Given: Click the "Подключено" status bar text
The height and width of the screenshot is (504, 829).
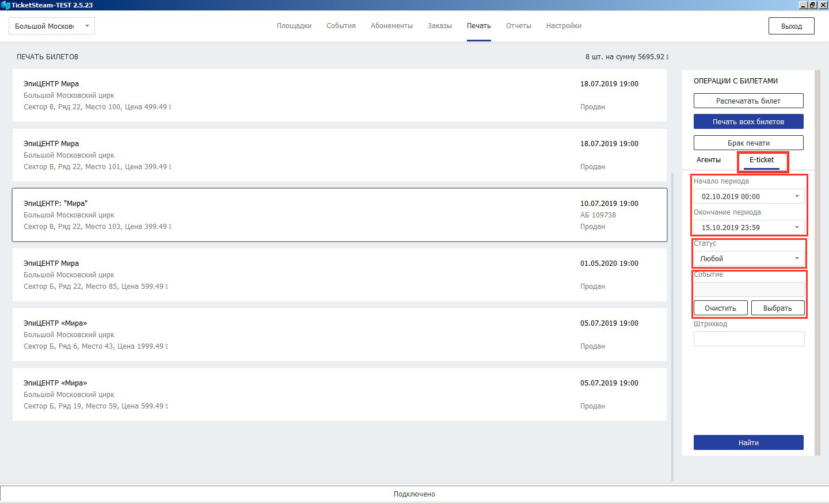Looking at the screenshot, I should pos(414,494).
